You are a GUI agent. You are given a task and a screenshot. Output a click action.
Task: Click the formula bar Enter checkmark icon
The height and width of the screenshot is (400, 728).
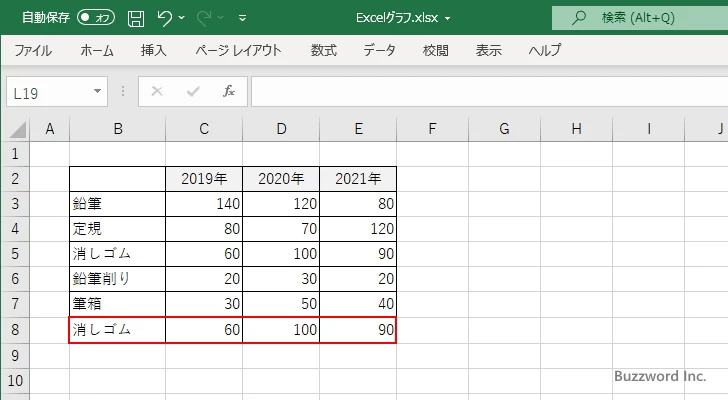193,91
